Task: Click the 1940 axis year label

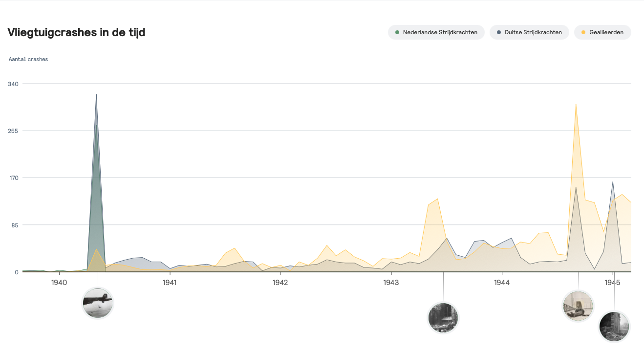Action: tap(59, 283)
